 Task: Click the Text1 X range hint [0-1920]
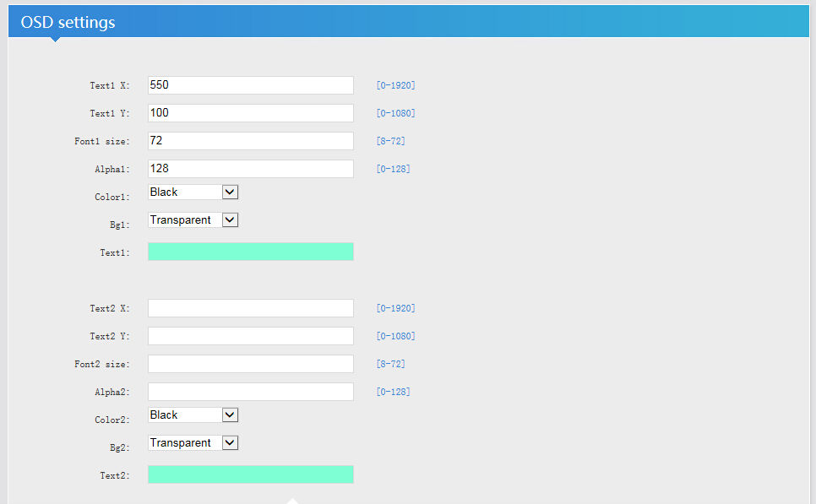(395, 85)
